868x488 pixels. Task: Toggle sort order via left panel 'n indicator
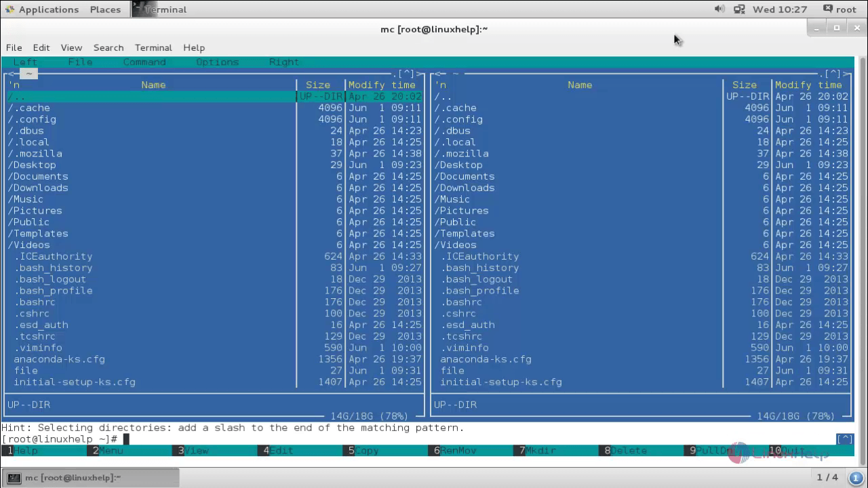(14, 85)
